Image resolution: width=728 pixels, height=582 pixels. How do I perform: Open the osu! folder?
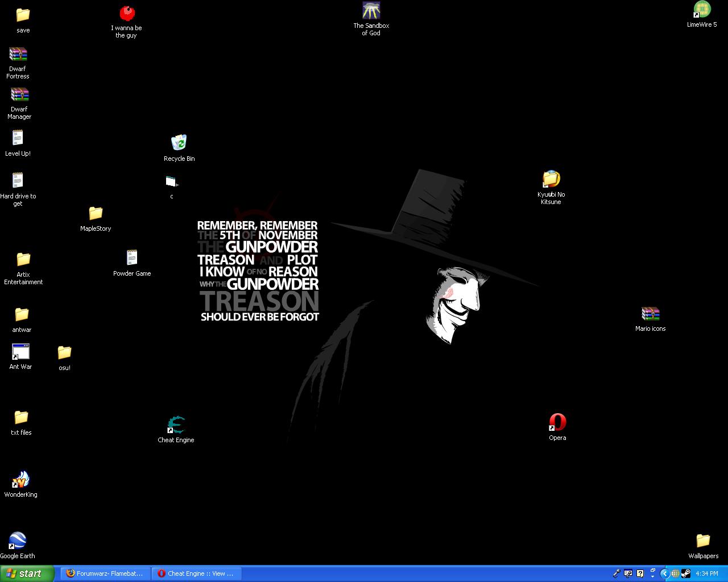pos(64,352)
